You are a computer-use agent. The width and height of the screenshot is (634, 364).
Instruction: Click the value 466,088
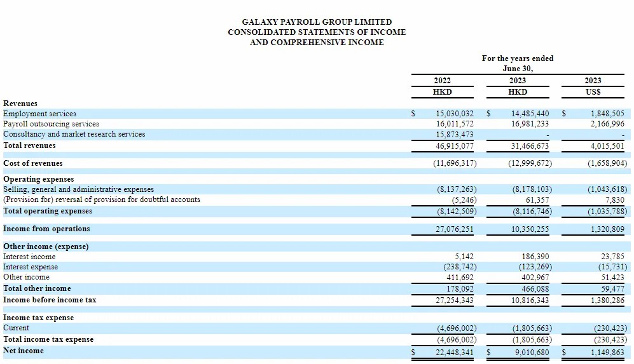pos(535,289)
